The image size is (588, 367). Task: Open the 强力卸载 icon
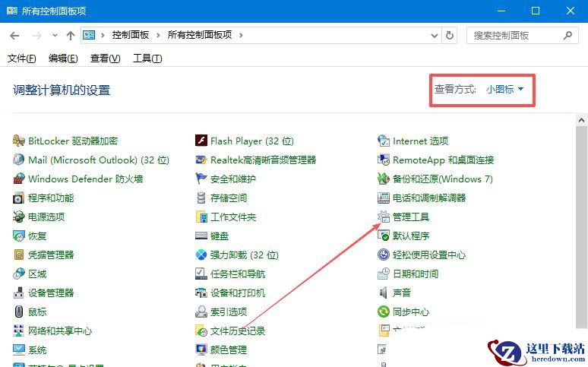[x=201, y=255]
